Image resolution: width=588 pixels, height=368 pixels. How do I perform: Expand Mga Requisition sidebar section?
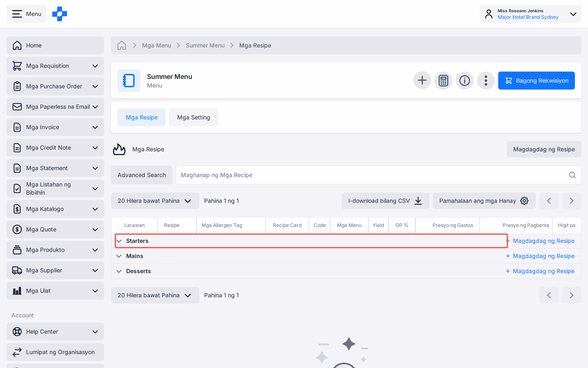(x=55, y=66)
